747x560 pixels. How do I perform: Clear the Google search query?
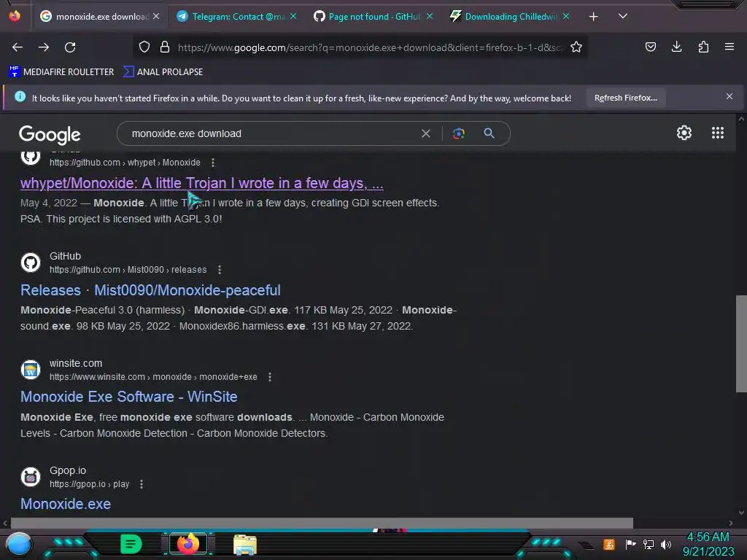click(x=426, y=134)
